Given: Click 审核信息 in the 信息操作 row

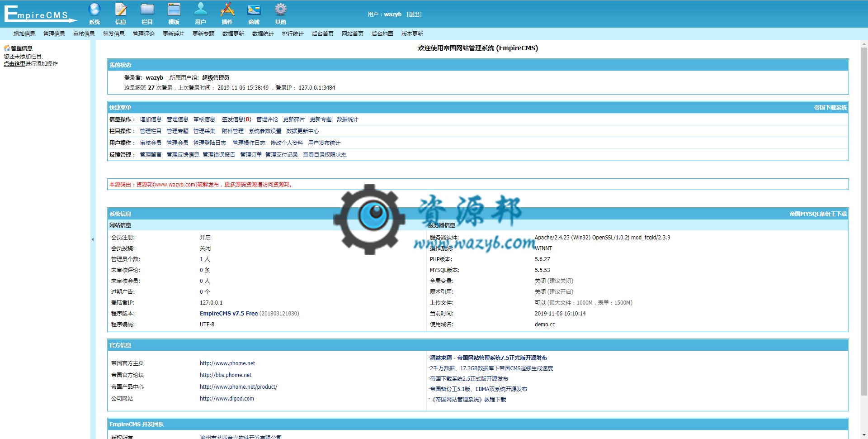Looking at the screenshot, I should (204, 119).
